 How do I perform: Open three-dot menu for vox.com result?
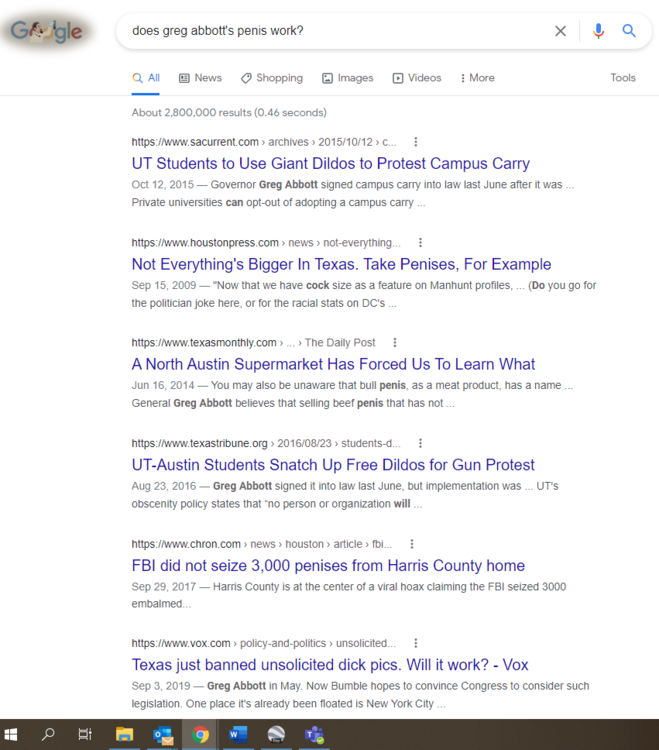coord(416,643)
